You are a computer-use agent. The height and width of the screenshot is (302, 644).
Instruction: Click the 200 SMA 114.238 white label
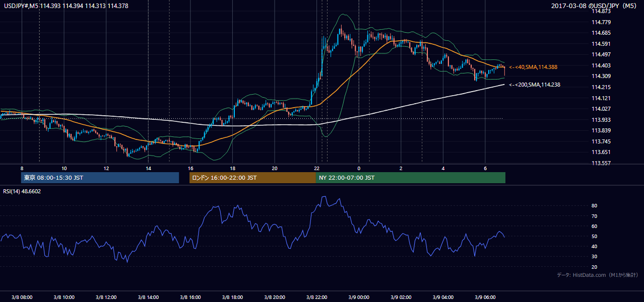point(535,85)
